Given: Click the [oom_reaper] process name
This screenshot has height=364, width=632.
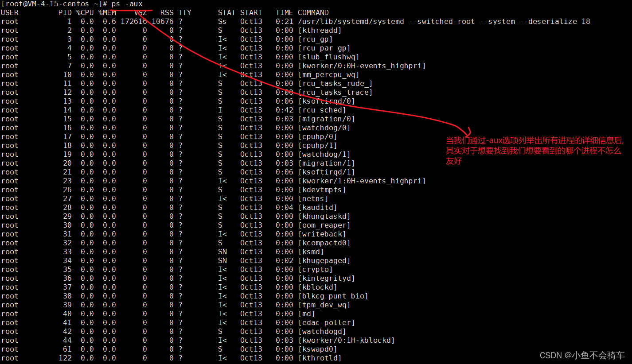Looking at the screenshot, I should (x=324, y=225).
